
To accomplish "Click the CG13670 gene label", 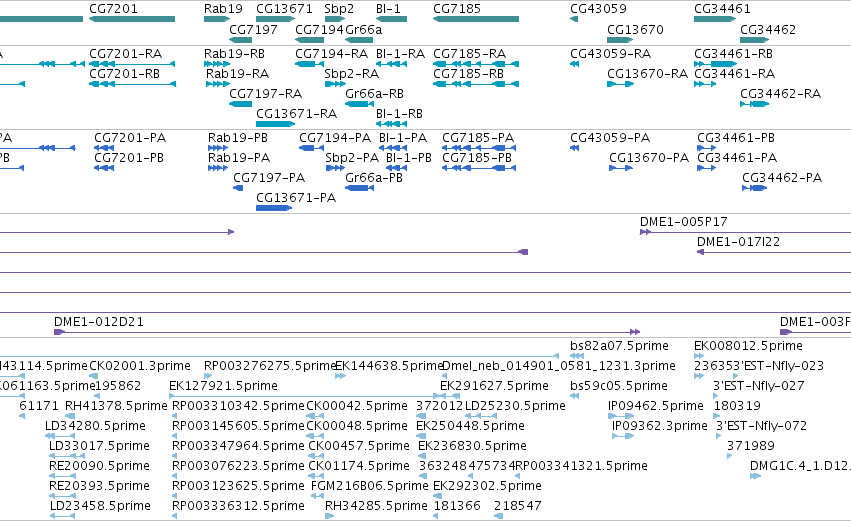I will tap(635, 29).
